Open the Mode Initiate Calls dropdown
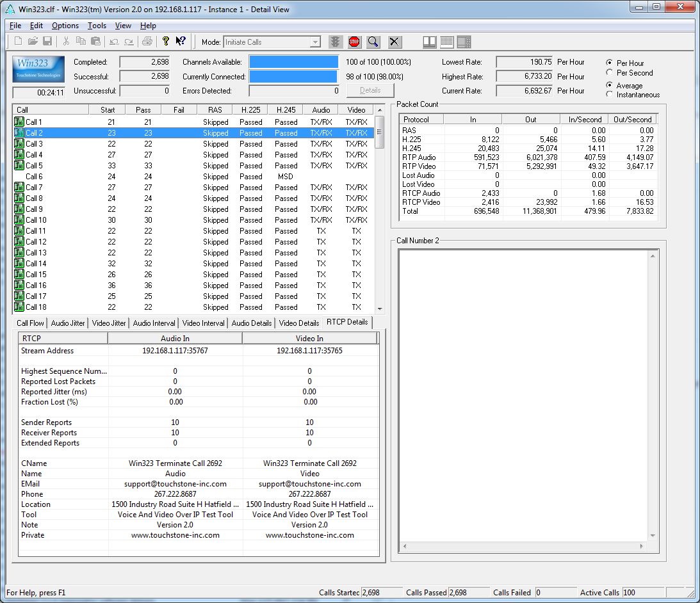 315,42
